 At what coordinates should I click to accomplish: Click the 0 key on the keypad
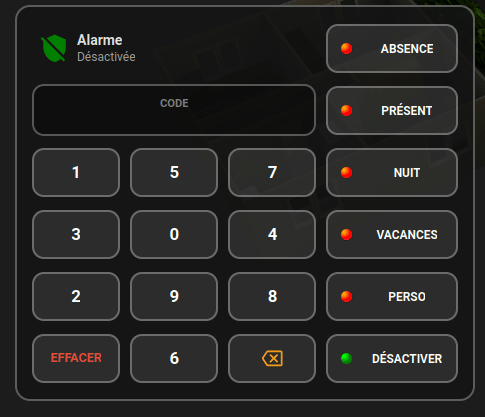point(174,234)
